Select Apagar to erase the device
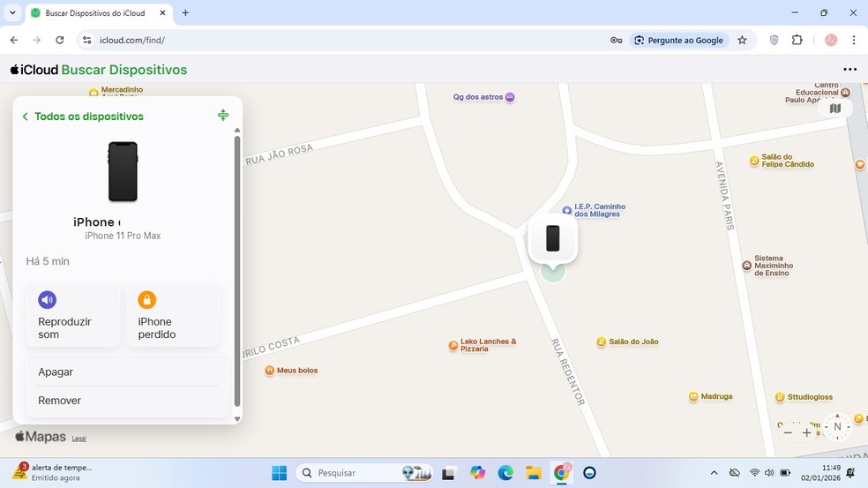Image resolution: width=868 pixels, height=488 pixels. click(128, 372)
